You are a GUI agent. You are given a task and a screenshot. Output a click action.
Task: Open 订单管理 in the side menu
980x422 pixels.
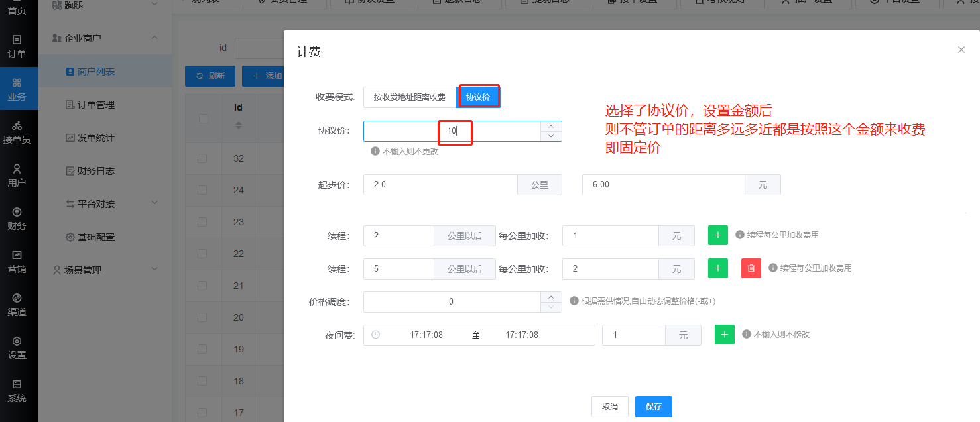coord(105,104)
